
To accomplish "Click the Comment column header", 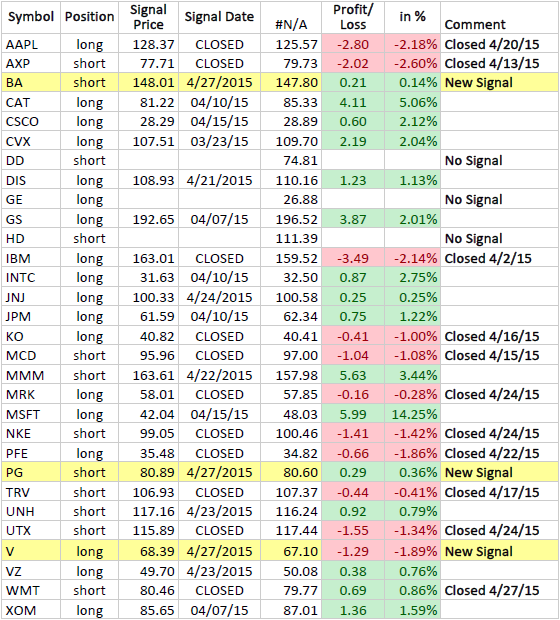I will [499, 17].
